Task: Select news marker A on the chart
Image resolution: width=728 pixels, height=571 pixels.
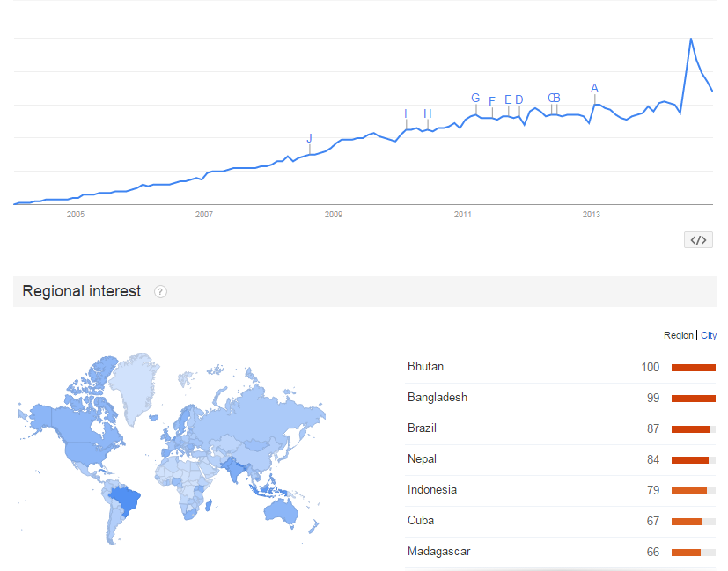Action: 594,88
